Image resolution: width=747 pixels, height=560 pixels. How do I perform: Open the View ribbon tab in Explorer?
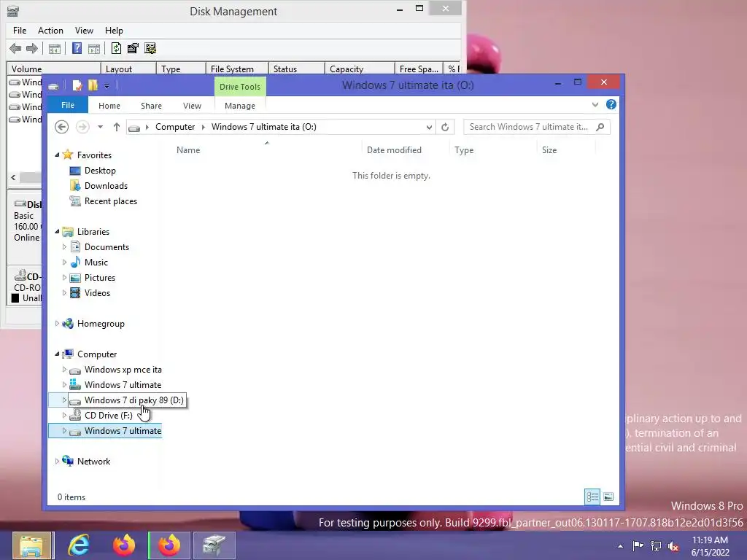coord(192,106)
